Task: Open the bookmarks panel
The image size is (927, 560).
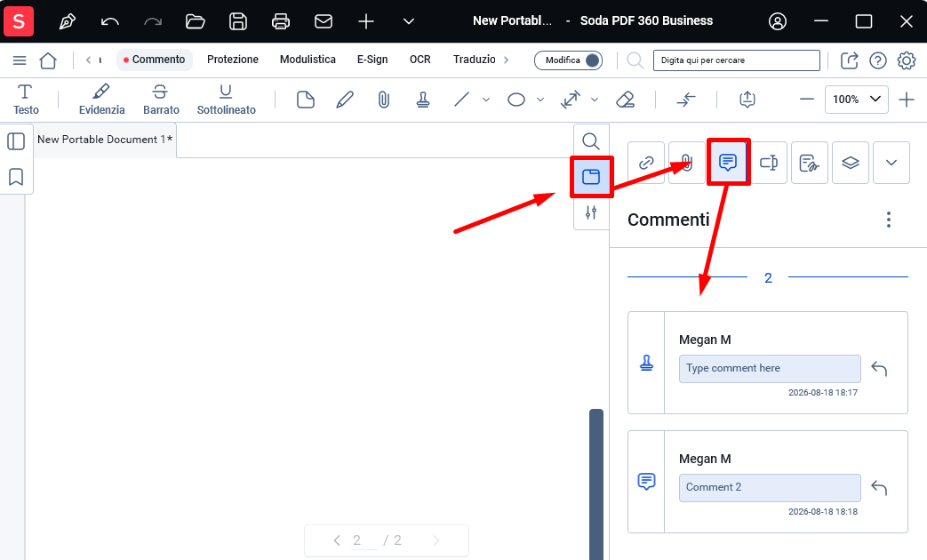Action: pos(16,177)
